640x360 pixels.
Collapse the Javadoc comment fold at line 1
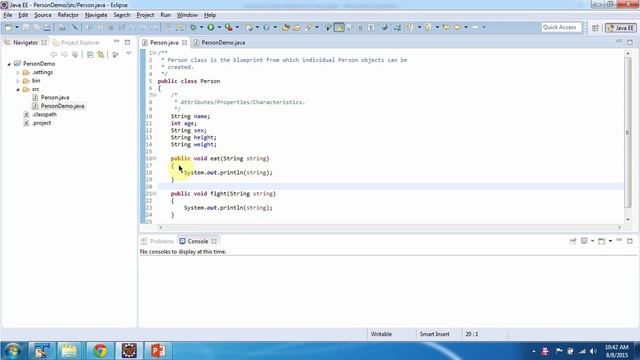point(155,53)
